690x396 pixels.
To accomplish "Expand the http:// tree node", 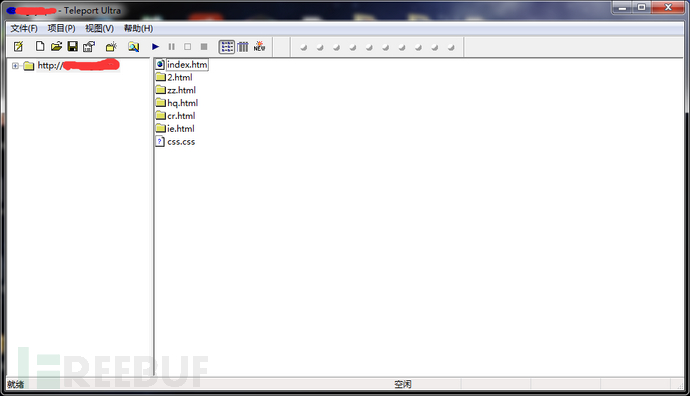I will pyautogui.click(x=15, y=66).
